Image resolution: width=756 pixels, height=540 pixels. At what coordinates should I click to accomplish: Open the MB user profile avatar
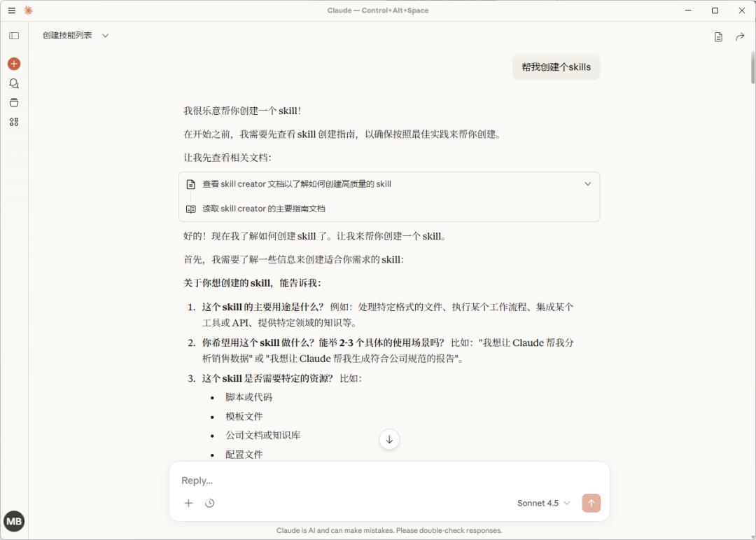coord(14,521)
